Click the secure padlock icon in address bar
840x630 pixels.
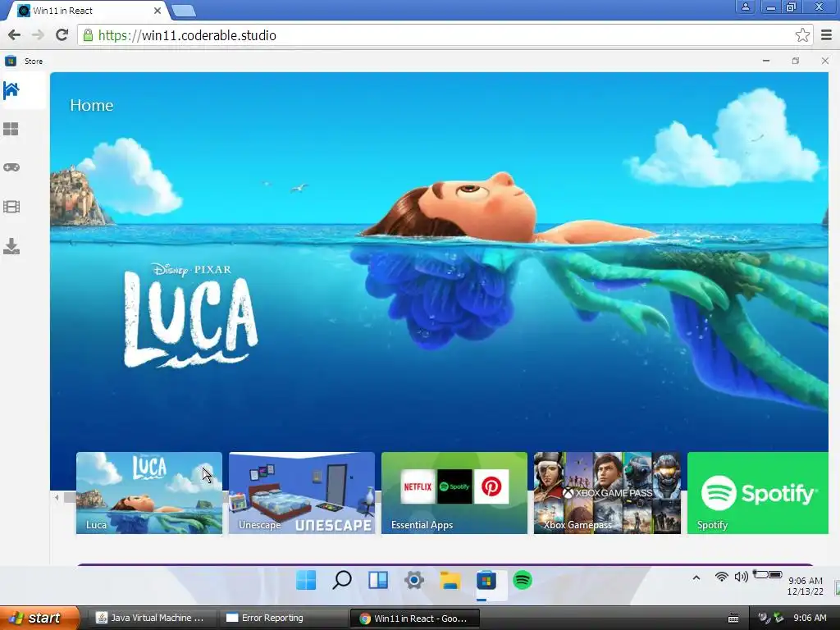(88, 34)
